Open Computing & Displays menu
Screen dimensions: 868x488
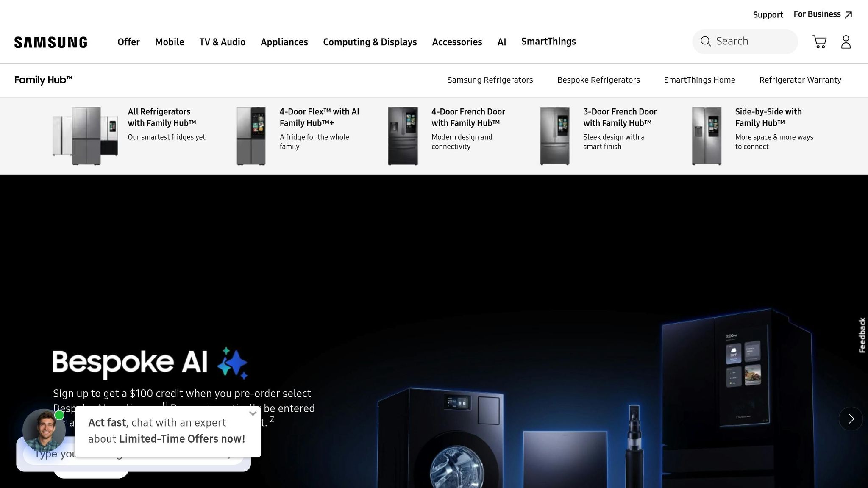pyautogui.click(x=370, y=42)
